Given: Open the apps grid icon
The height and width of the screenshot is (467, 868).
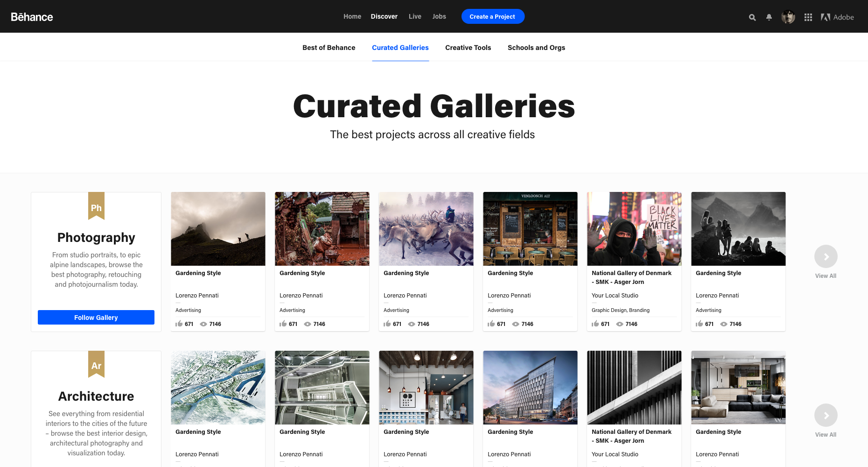Looking at the screenshot, I should 808,17.
